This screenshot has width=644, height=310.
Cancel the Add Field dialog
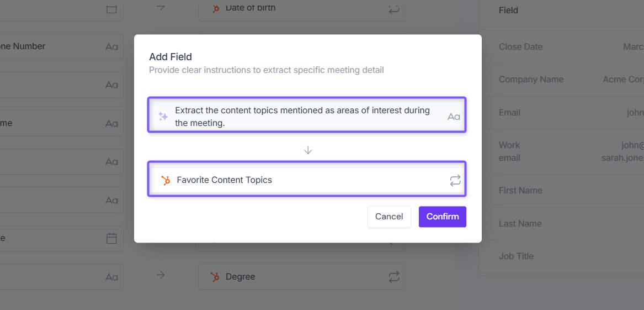tap(389, 217)
